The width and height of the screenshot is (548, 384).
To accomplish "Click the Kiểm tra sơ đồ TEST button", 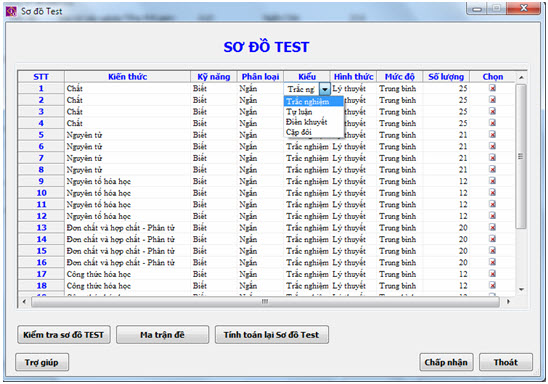I will (x=64, y=335).
